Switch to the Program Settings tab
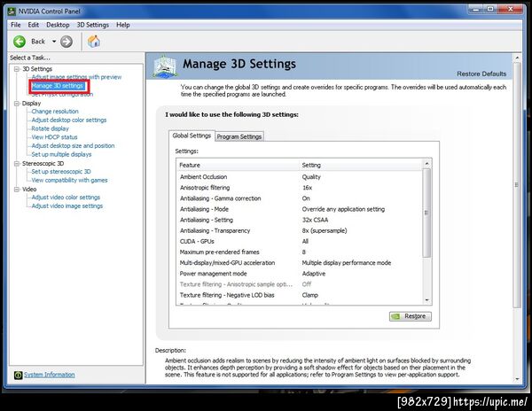532x411 pixels. click(239, 136)
